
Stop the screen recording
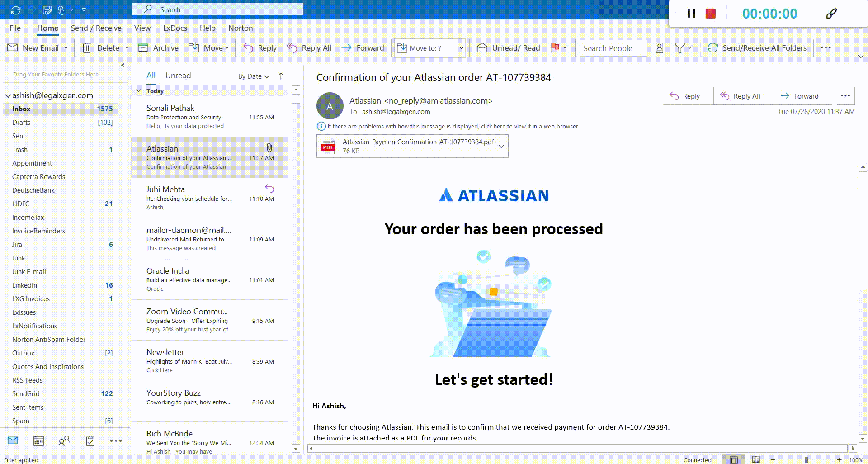point(710,14)
